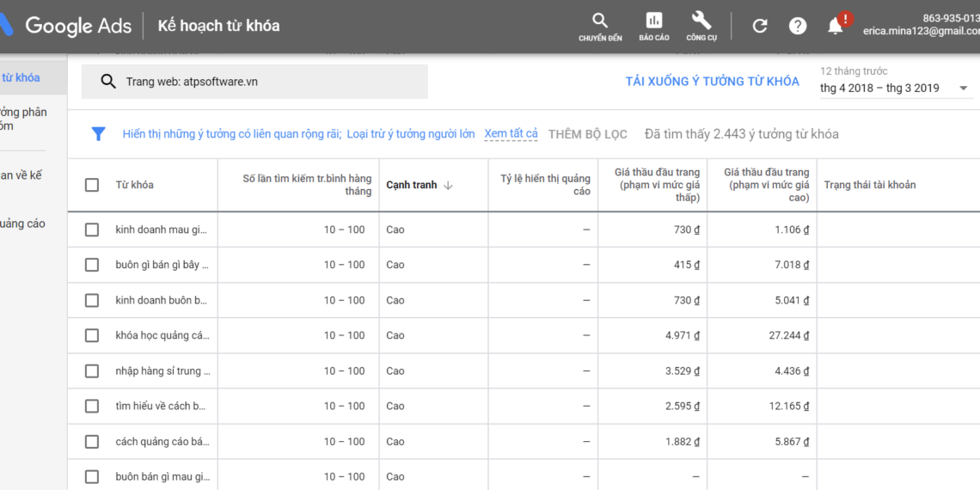The image size is (980, 490).
Task: Click keyword nhập hàng sỉ trung…
Action: 162,371
